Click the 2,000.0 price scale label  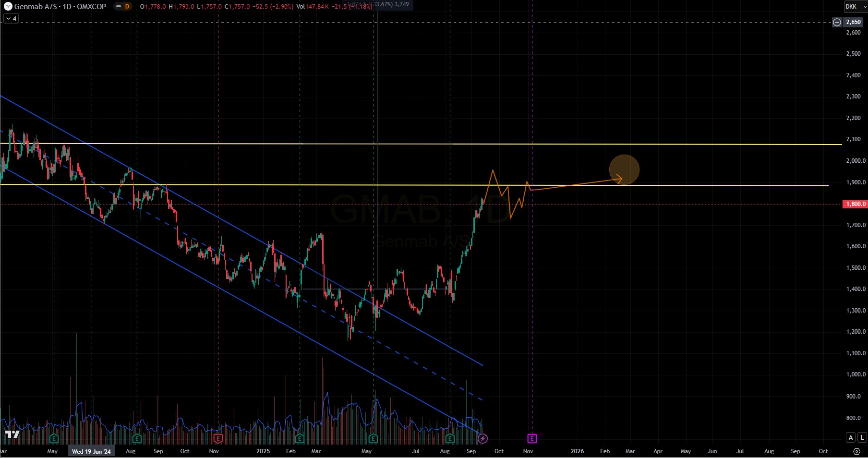[856, 161]
